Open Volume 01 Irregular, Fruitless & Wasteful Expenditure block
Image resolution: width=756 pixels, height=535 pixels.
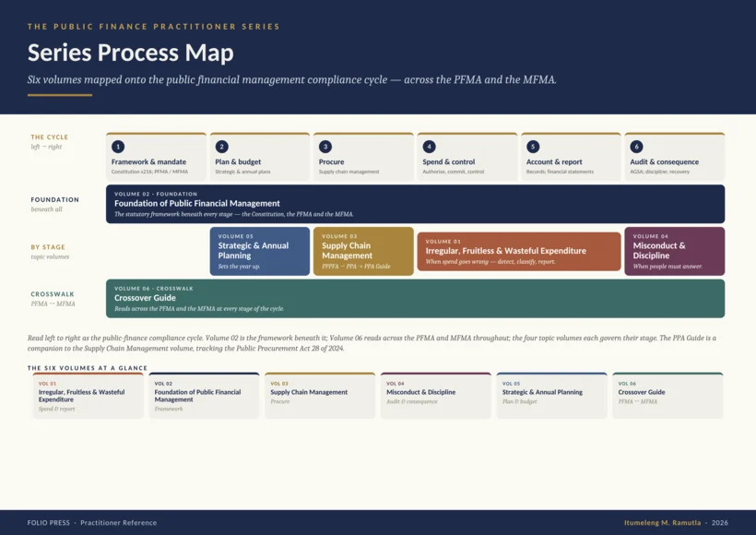pos(519,251)
